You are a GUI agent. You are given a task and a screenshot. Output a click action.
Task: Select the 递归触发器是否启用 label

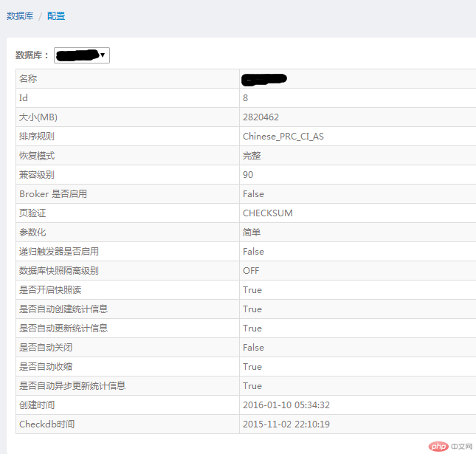click(59, 252)
